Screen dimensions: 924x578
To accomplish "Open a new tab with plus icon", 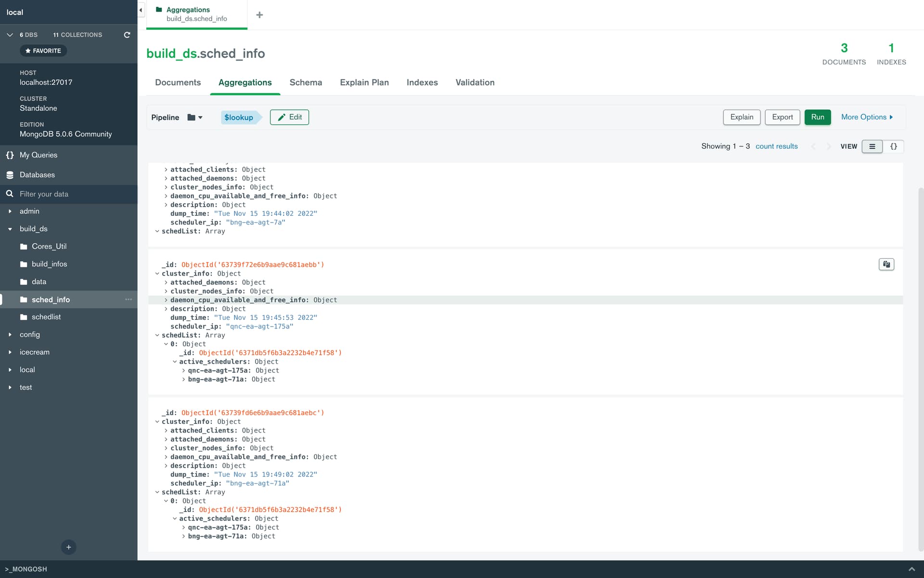I will tap(259, 15).
